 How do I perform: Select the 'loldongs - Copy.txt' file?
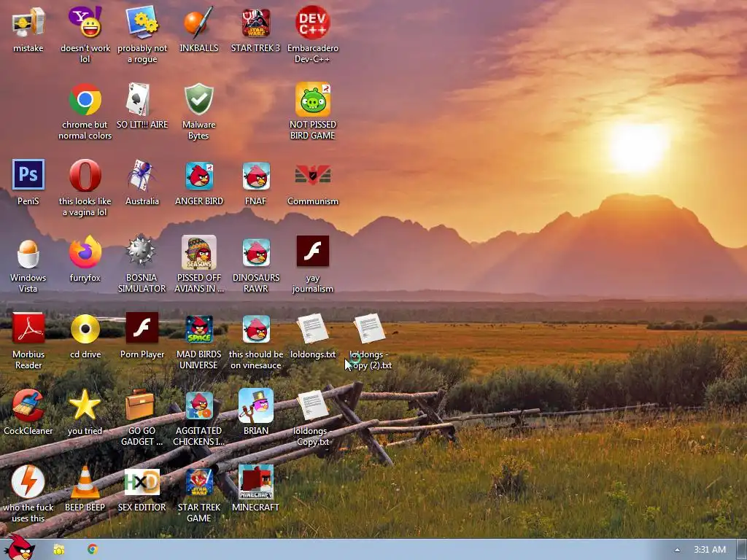pos(312,405)
